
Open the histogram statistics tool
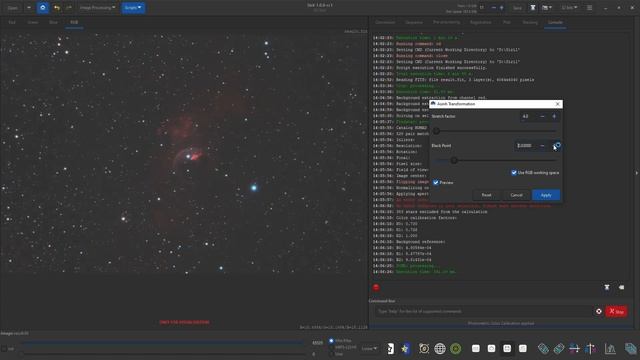[x=610, y=349]
